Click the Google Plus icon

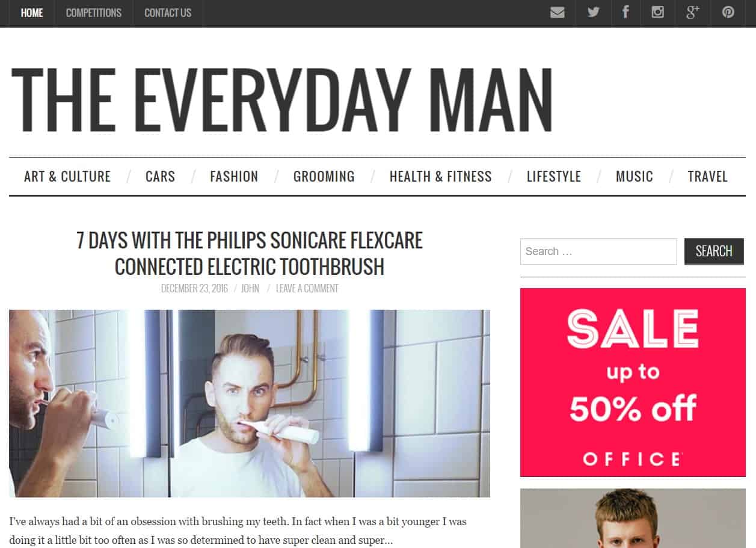(693, 13)
